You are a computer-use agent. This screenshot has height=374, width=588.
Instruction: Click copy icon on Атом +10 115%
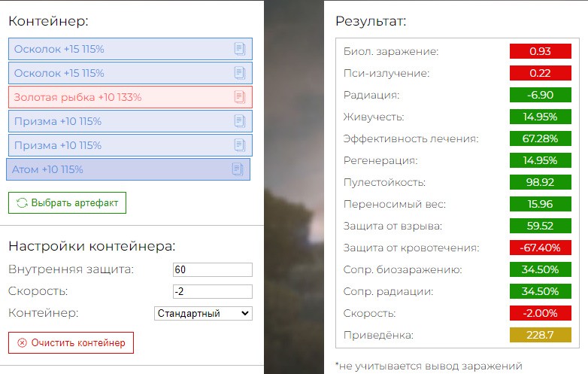coord(238,169)
